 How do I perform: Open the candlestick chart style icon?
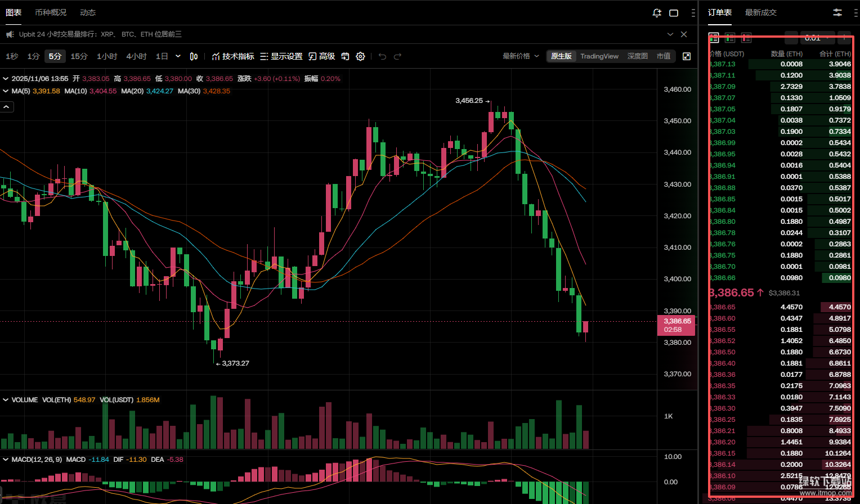194,56
